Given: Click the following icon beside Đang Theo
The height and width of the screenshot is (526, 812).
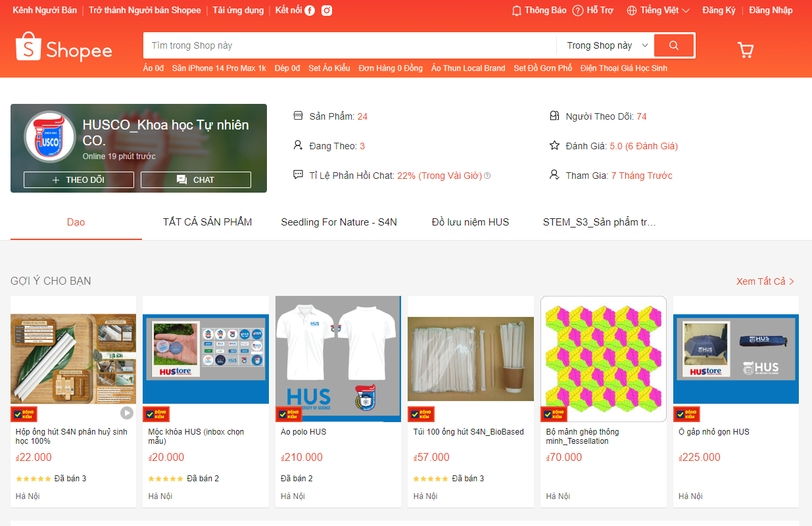Looking at the screenshot, I should click(x=298, y=146).
